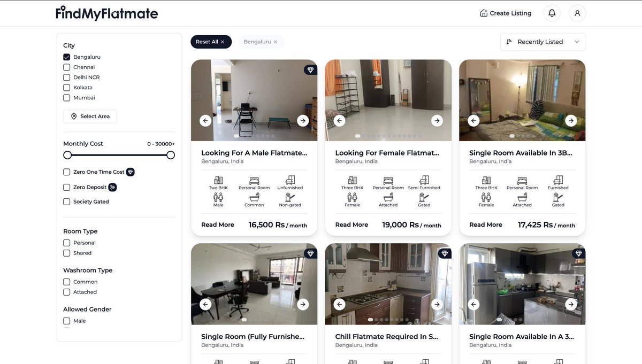Enable the Society Gated filter
The height and width of the screenshot is (364, 642).
67,202
